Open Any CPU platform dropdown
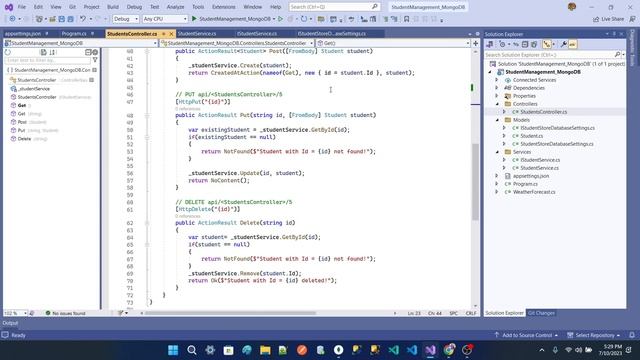Image resolution: width=640 pixels, height=360 pixels. pos(165,19)
